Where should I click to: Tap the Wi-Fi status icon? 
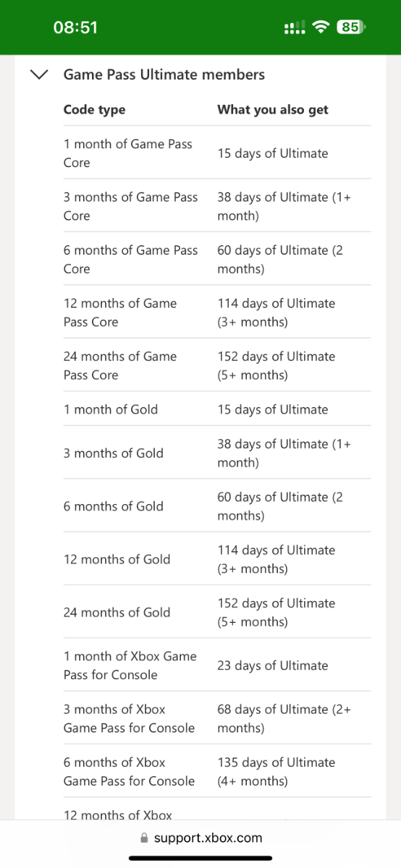(322, 27)
